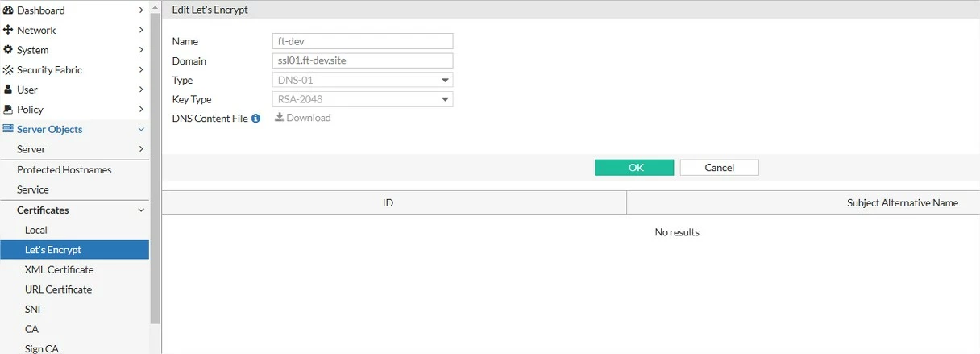Image resolution: width=980 pixels, height=354 pixels.
Task: Click the Network cross-arrows icon
Action: coord(8,30)
